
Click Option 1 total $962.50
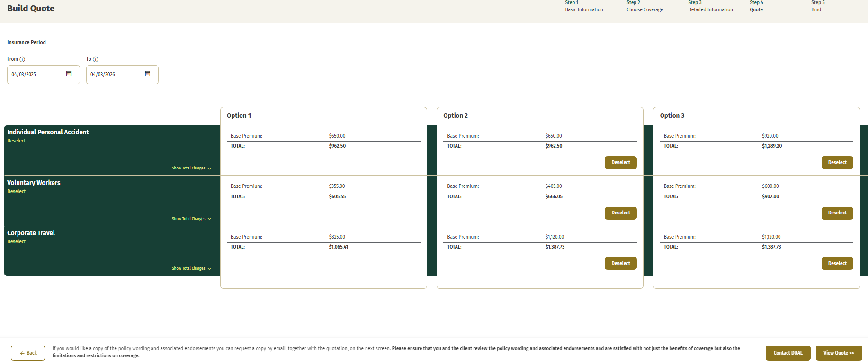pos(338,146)
